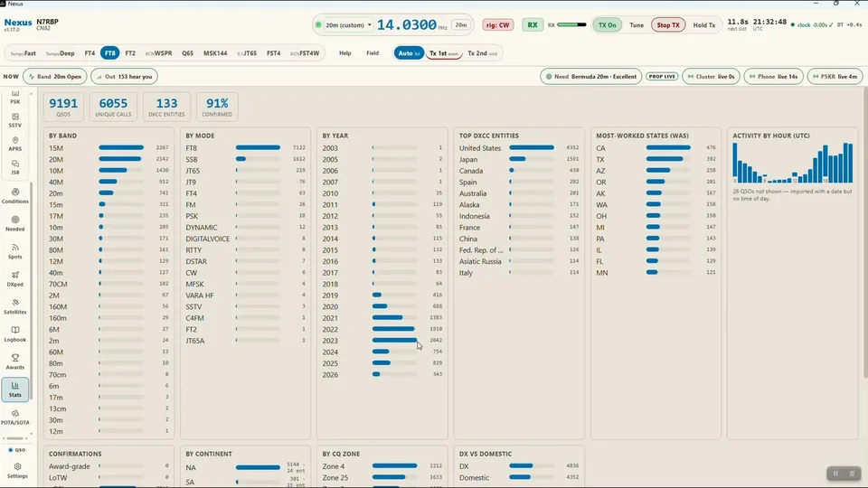Toggle the TX On switch
The width and height of the screenshot is (868, 488).
(x=608, y=25)
